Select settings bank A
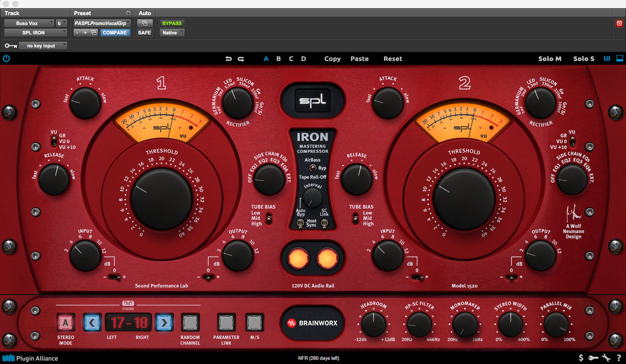626x364 pixels. (x=266, y=59)
